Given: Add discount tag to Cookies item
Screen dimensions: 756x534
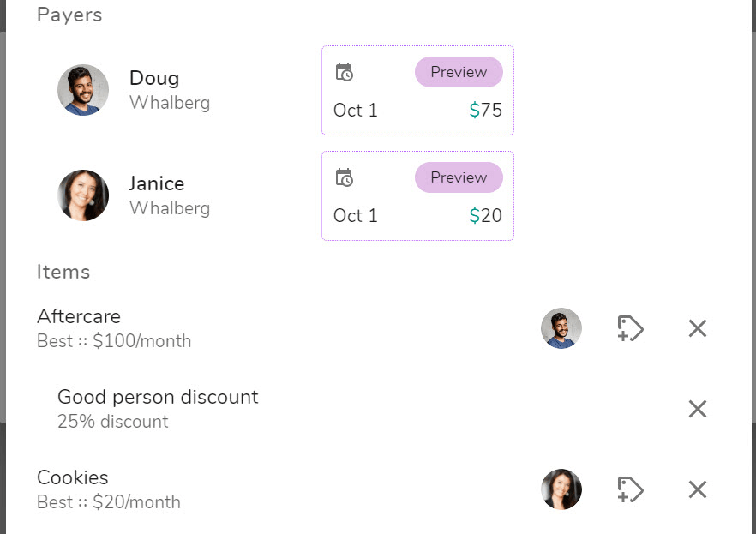Looking at the screenshot, I should pyautogui.click(x=630, y=489).
